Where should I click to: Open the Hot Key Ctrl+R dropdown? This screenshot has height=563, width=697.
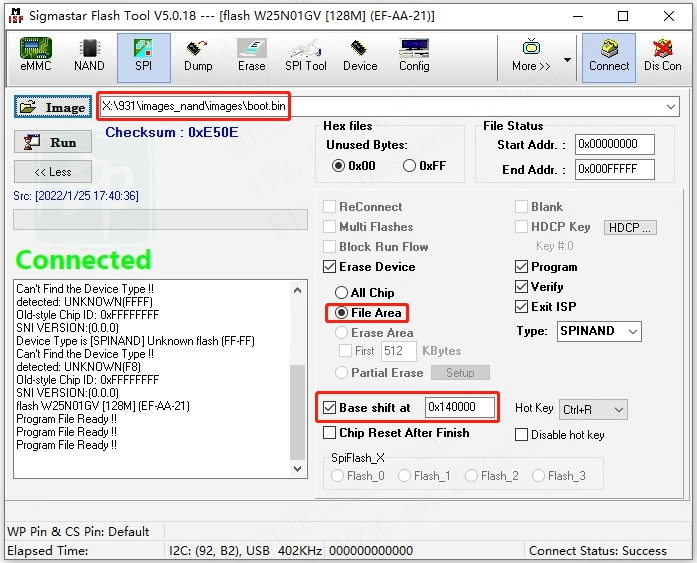[x=618, y=409]
